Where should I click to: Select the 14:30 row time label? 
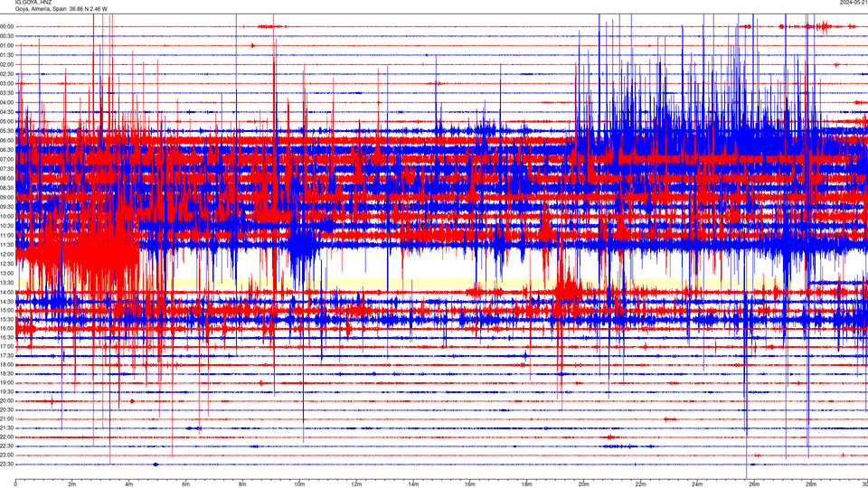point(7,302)
